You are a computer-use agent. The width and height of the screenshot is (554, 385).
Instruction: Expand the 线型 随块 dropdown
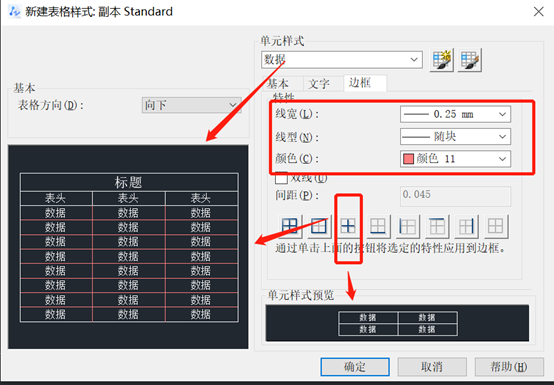pos(455,136)
